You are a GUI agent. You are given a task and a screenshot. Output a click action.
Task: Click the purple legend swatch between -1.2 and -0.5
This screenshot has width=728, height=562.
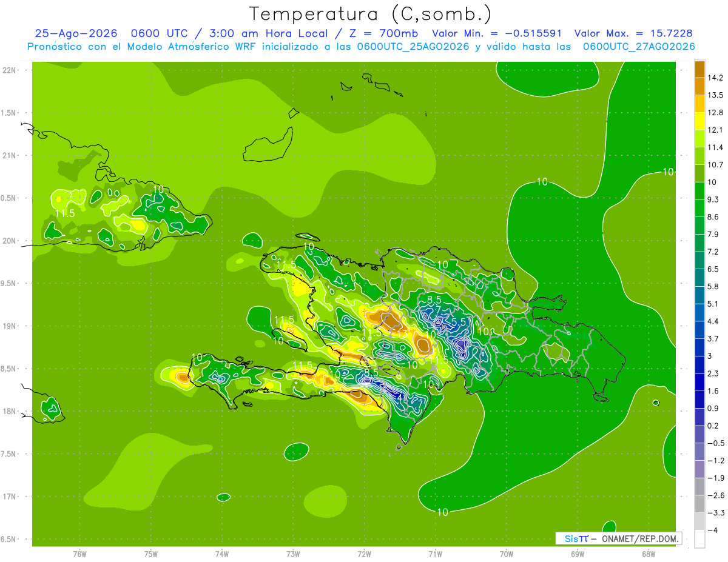tap(699, 452)
